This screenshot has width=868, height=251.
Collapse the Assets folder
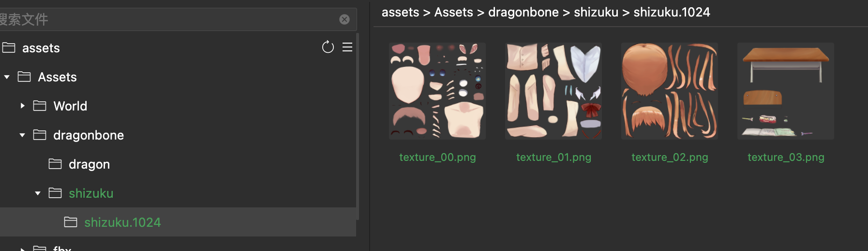coord(7,77)
